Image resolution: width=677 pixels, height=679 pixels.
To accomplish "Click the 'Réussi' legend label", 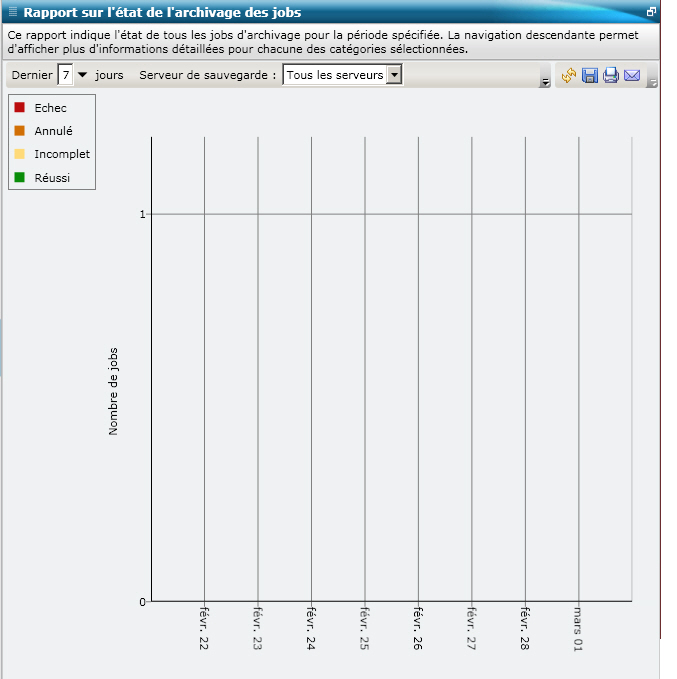I will (x=52, y=178).
